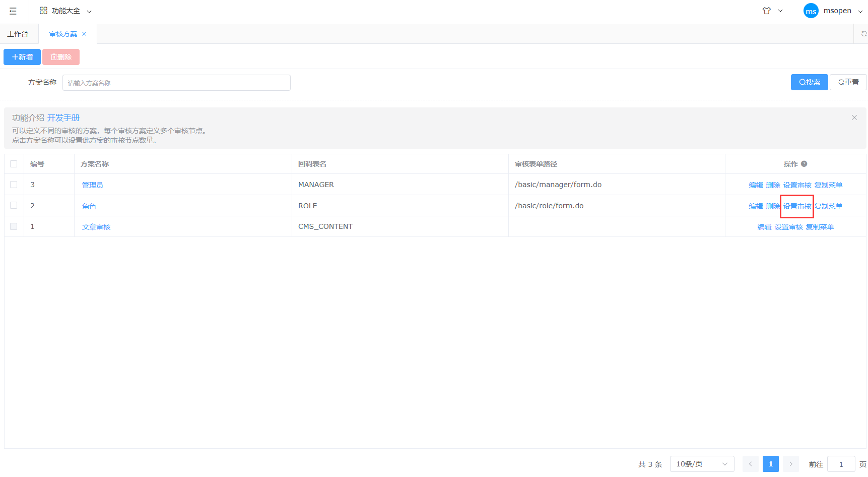This screenshot has width=868, height=477.
Task: Click the ms user avatar
Action: (x=811, y=11)
